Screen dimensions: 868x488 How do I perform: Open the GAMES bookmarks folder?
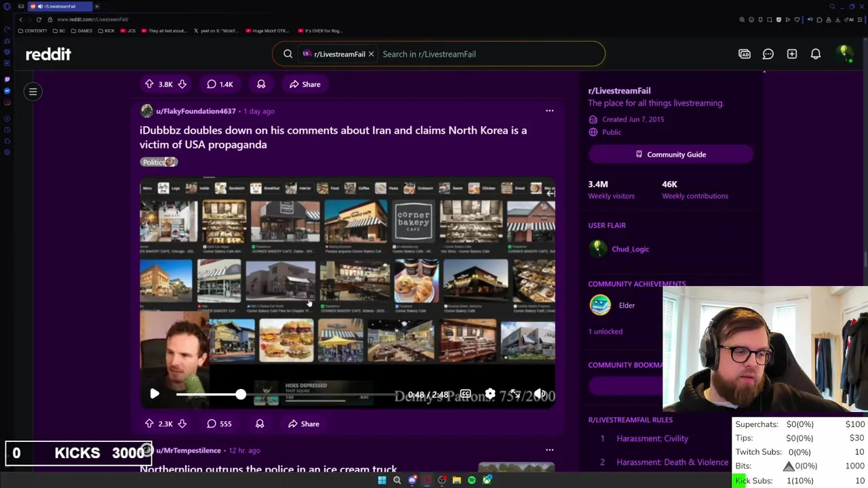pyautogui.click(x=81, y=30)
